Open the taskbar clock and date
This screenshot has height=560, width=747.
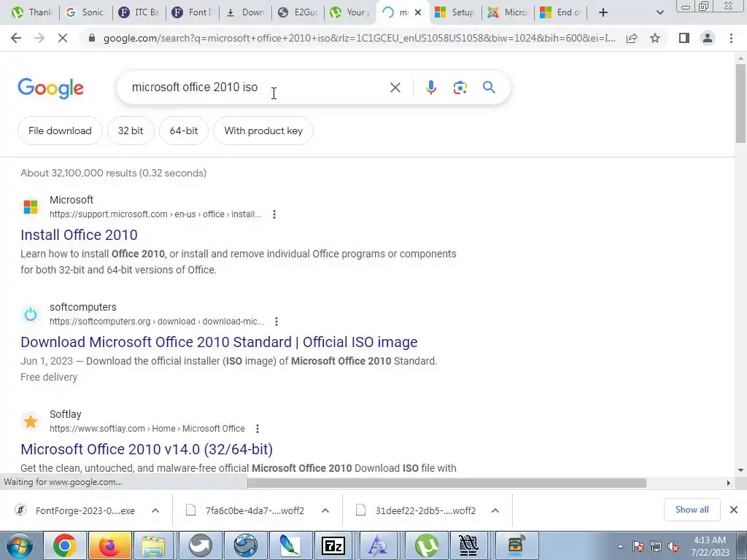click(x=710, y=546)
